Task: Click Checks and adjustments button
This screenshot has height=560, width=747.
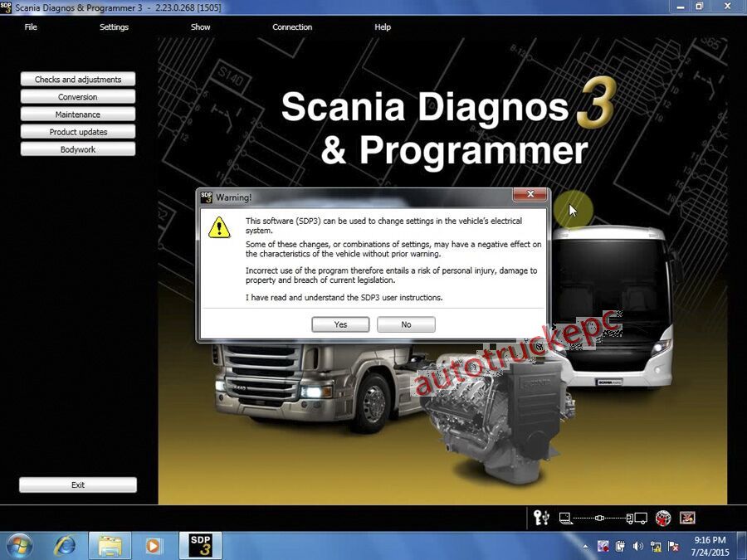Action: click(78, 80)
